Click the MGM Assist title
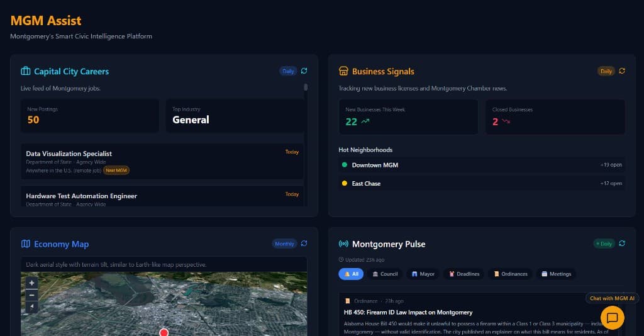Image resolution: width=644 pixels, height=336 pixels. 46,21
